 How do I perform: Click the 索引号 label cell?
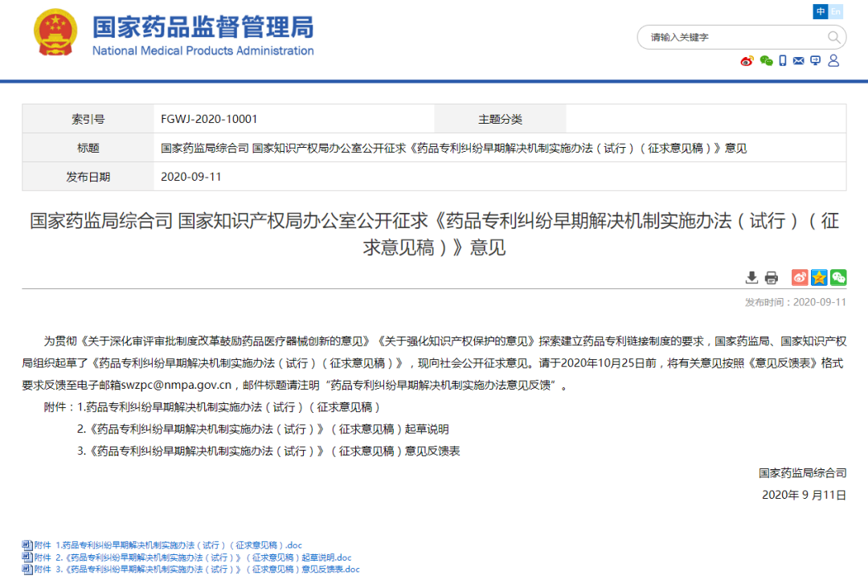88,119
